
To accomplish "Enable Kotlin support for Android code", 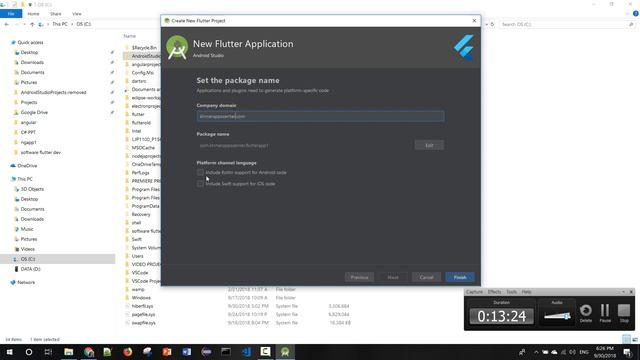I will [200, 172].
